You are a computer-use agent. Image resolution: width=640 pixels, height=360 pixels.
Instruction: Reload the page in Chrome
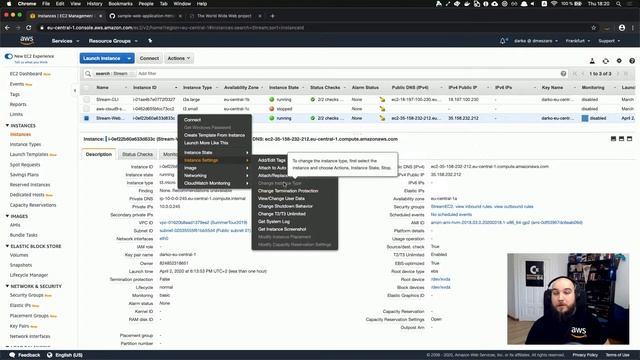(x=29, y=28)
